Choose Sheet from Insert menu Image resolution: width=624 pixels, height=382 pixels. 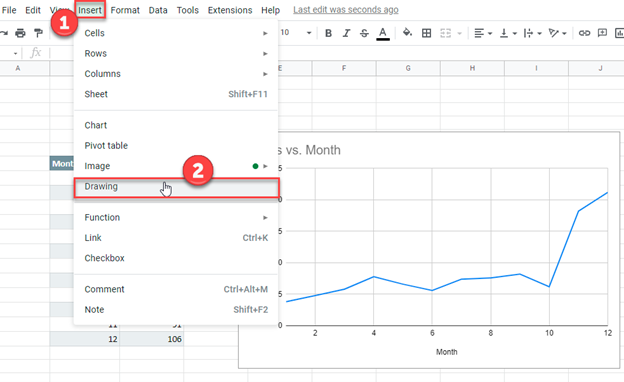[x=176, y=94]
